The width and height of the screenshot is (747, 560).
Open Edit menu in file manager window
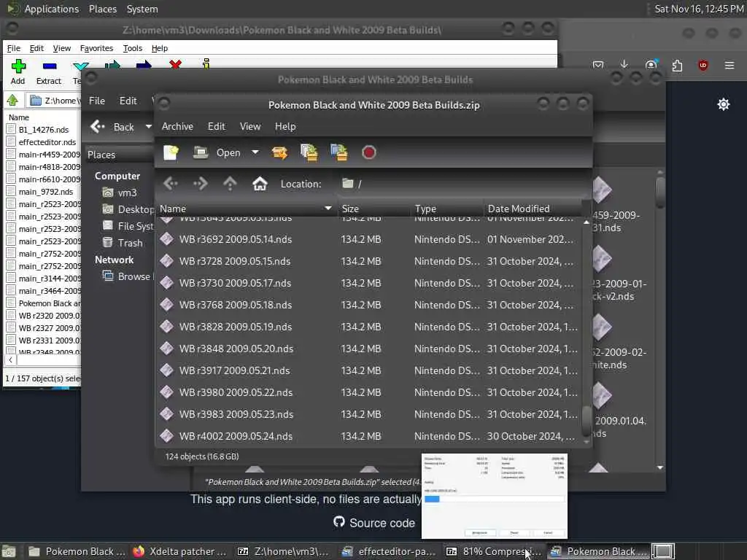[x=128, y=101]
